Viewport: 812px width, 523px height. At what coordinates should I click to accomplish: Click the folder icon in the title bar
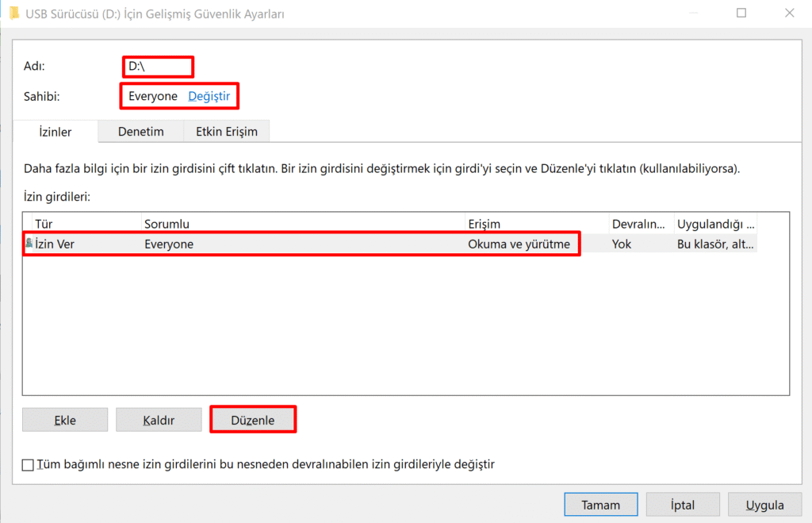(x=14, y=13)
